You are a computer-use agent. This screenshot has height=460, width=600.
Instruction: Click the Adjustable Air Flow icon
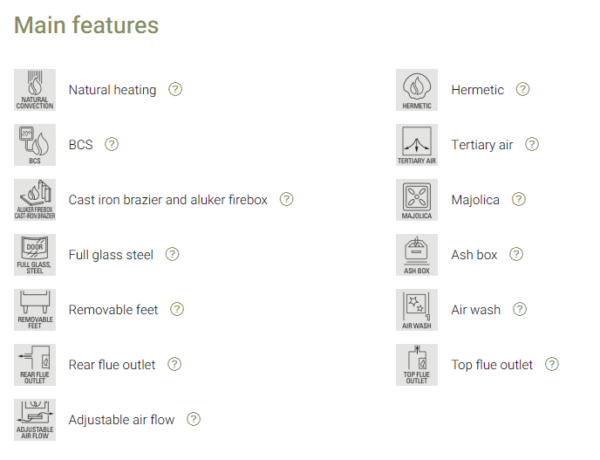tap(35, 420)
